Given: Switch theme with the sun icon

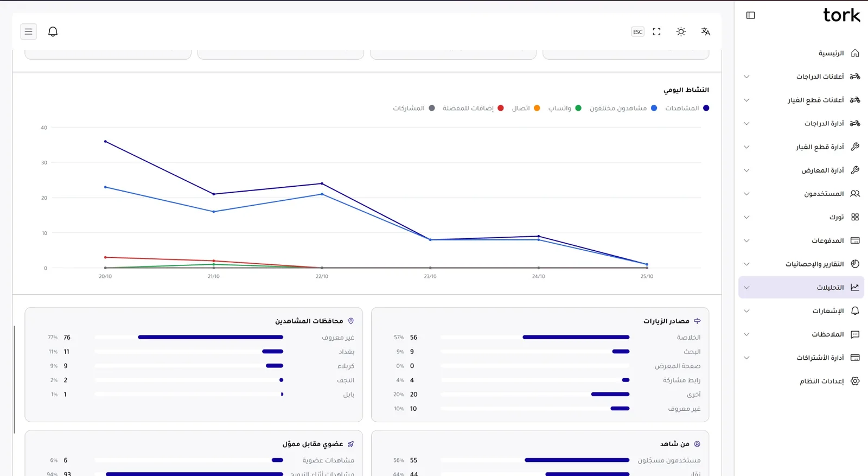Looking at the screenshot, I should [x=681, y=31].
